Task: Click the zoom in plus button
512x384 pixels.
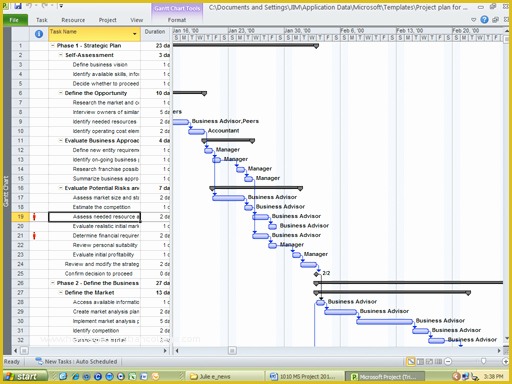Action: (506, 361)
